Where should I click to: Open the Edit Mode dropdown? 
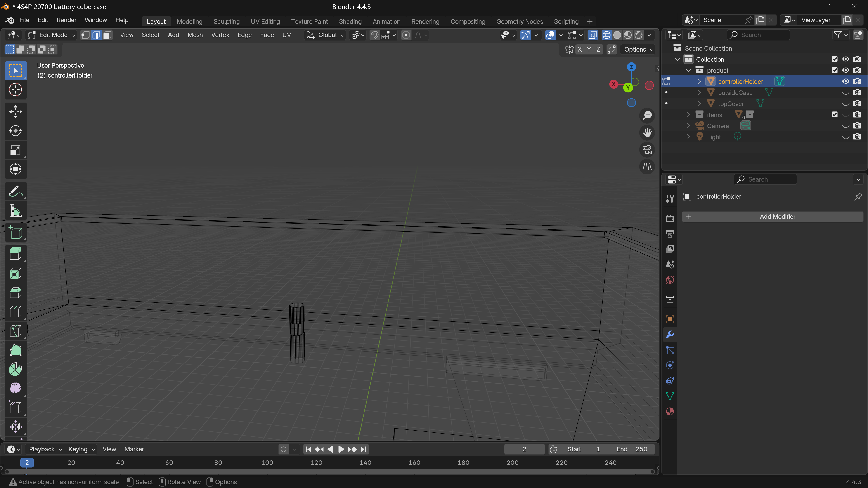pos(52,35)
